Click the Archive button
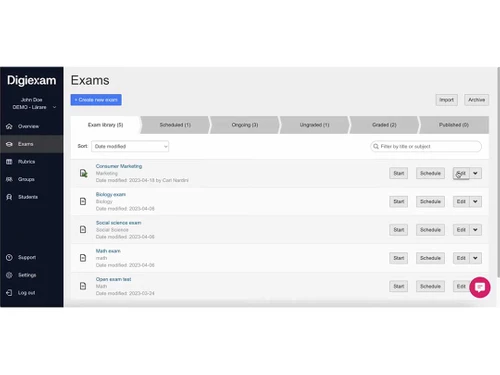500x375 pixels. pos(476,100)
